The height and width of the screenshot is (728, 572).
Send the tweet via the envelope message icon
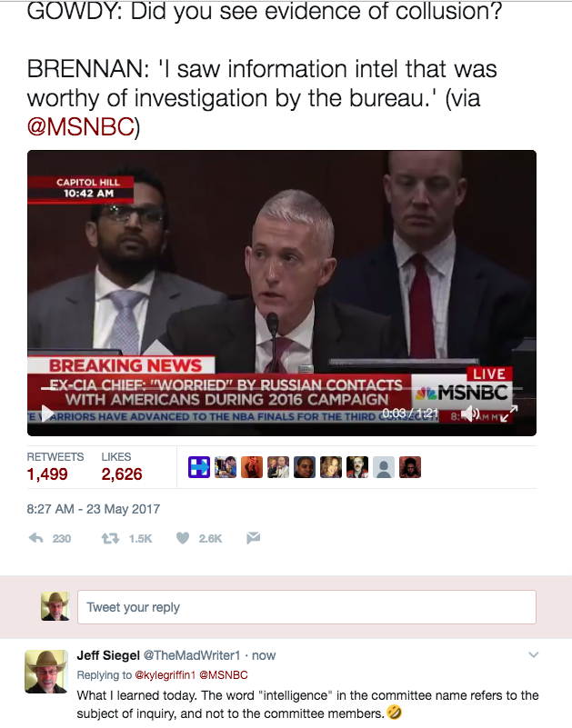pyautogui.click(x=253, y=538)
